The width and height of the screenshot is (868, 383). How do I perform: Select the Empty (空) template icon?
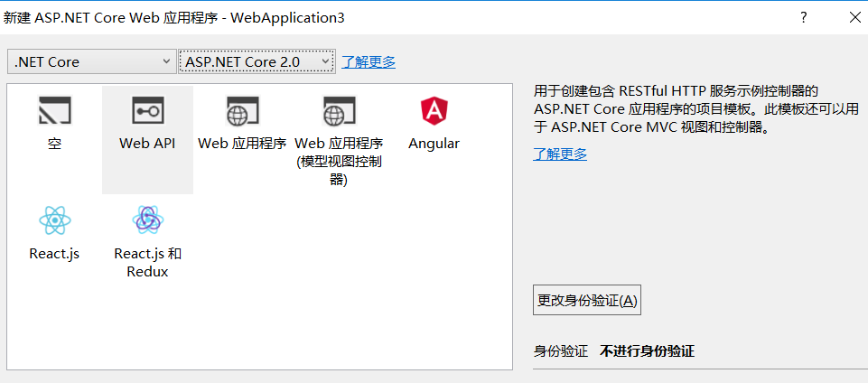(54, 110)
